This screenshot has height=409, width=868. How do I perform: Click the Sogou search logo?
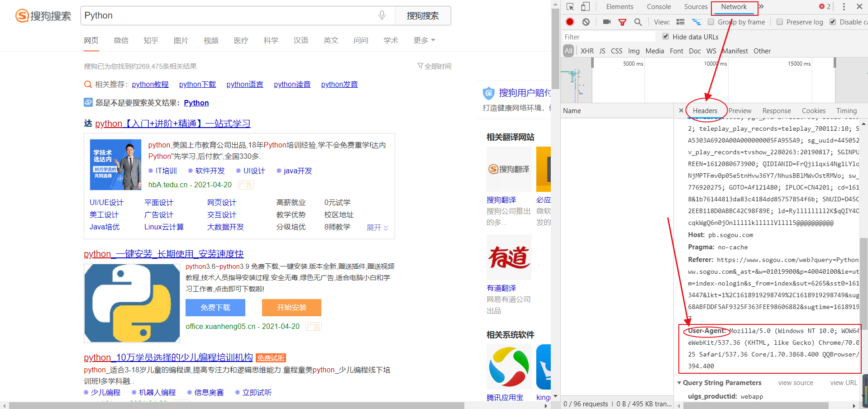click(x=43, y=16)
